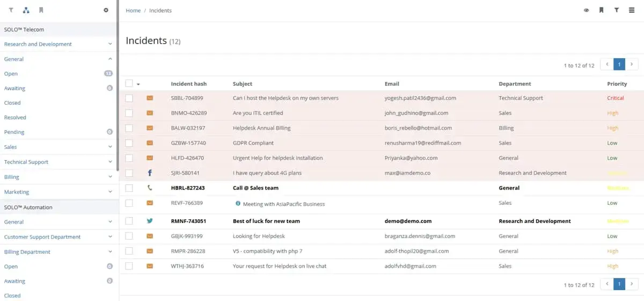The height and width of the screenshot is (301, 644).
Task: Go to Home in the breadcrumb
Action: point(133,11)
